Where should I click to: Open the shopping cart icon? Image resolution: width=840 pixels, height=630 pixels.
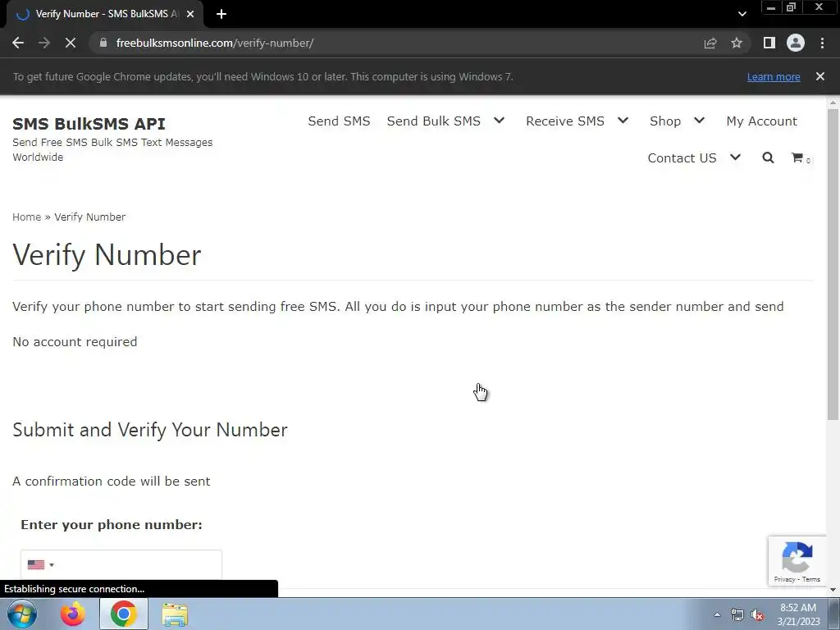click(x=797, y=157)
